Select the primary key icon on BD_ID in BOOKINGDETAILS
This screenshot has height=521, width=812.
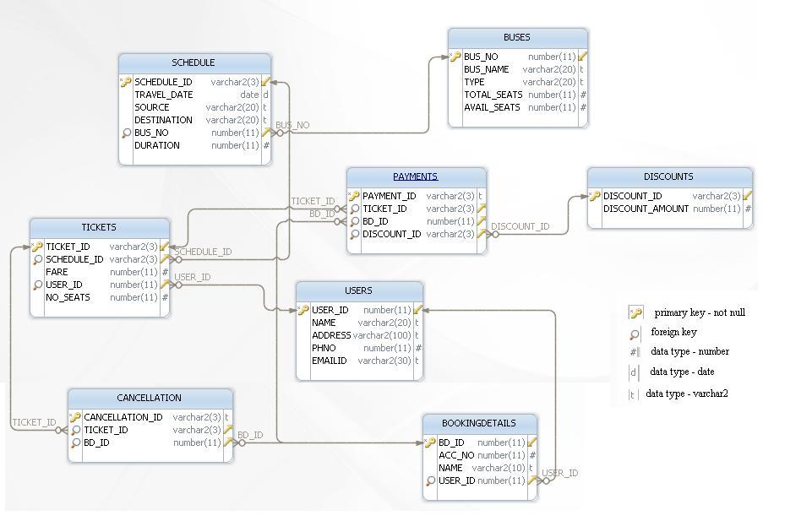(x=432, y=442)
